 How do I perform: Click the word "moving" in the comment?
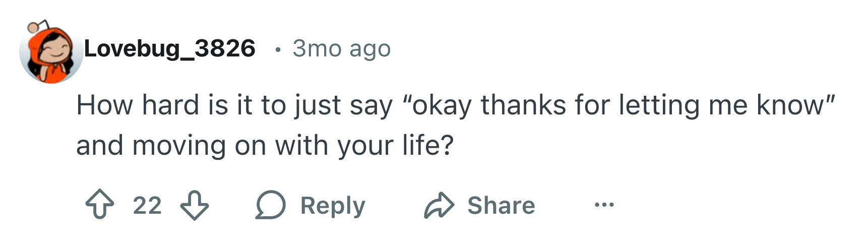(179, 146)
